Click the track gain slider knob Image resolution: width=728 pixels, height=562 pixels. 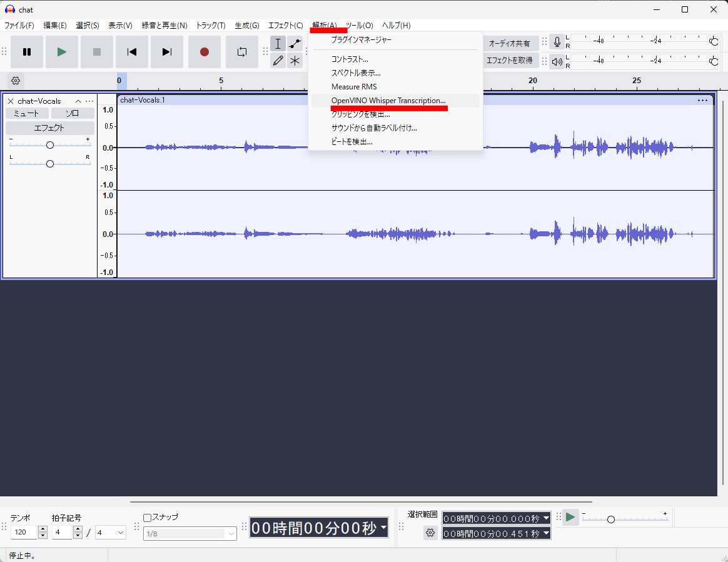coord(49,145)
